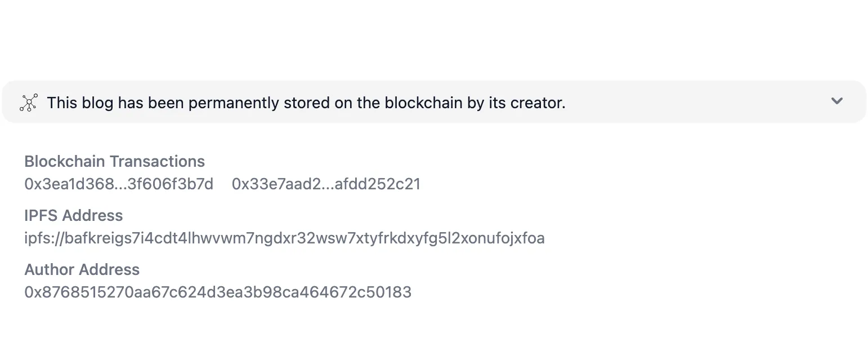Click the IPFS address link
The image size is (868, 355).
[284, 238]
